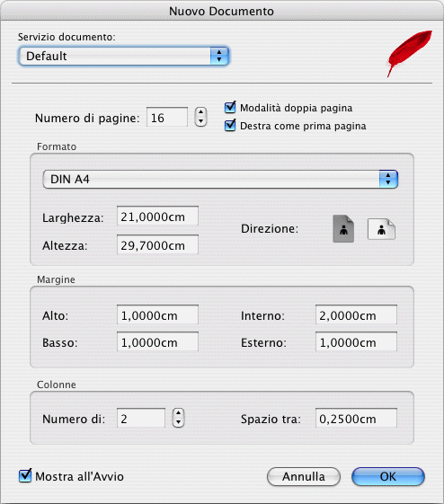
Task: Confirm new document with OK
Action: pos(388,476)
